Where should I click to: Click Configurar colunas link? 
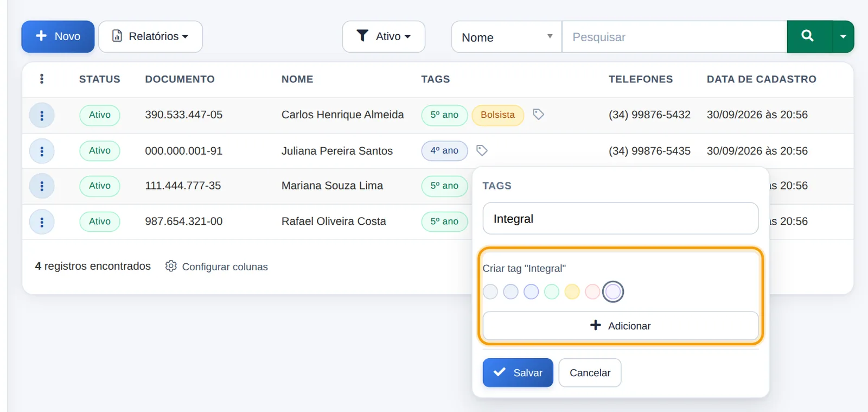pos(225,267)
